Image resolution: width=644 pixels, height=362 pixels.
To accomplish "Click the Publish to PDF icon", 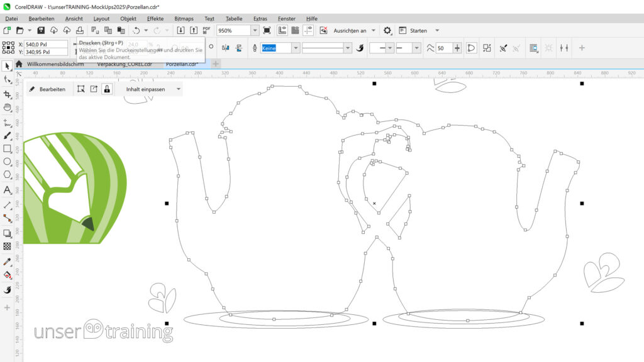I will (206, 30).
